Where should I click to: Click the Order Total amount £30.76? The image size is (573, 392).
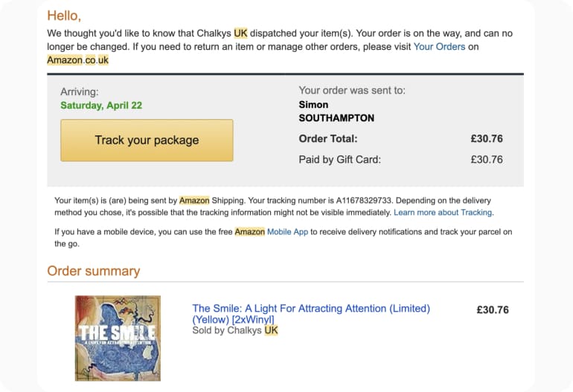(x=487, y=138)
